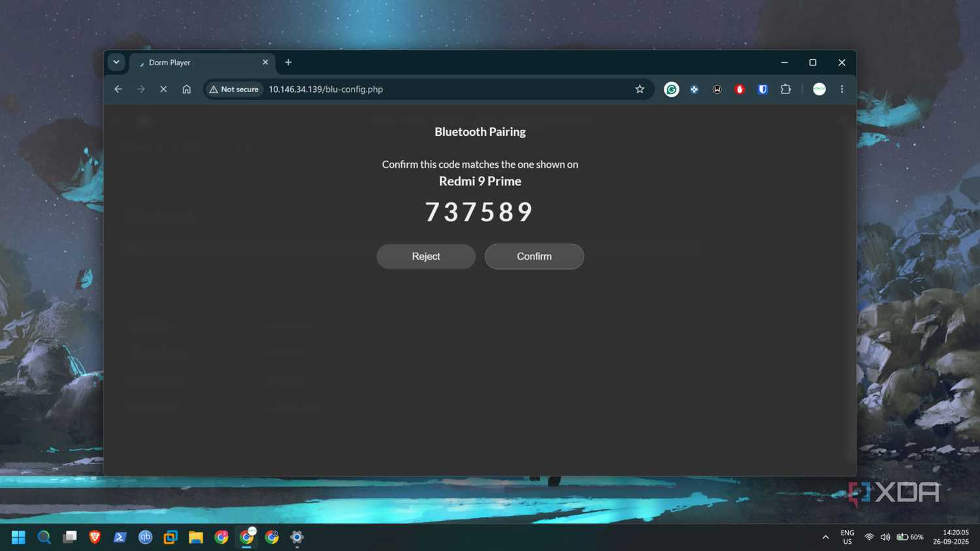Viewport: 980px width, 551px height.
Task: Open the Chrome profile avatar
Action: click(819, 89)
